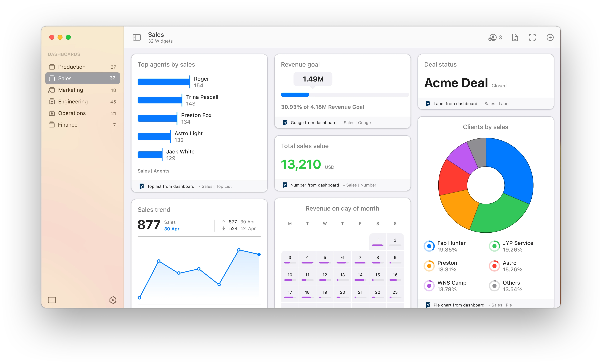
Task: Open the 'Sales | Label' source selector
Action: click(497, 104)
